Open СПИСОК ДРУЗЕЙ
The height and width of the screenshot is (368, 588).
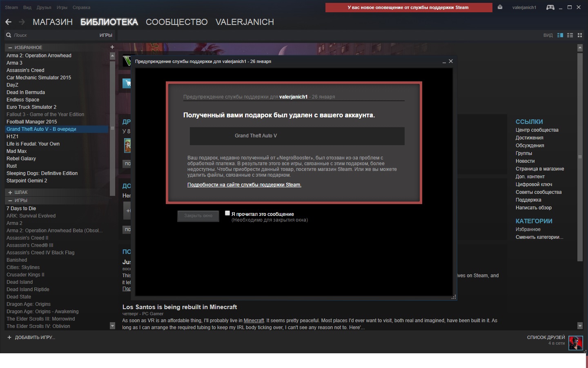(x=546, y=337)
